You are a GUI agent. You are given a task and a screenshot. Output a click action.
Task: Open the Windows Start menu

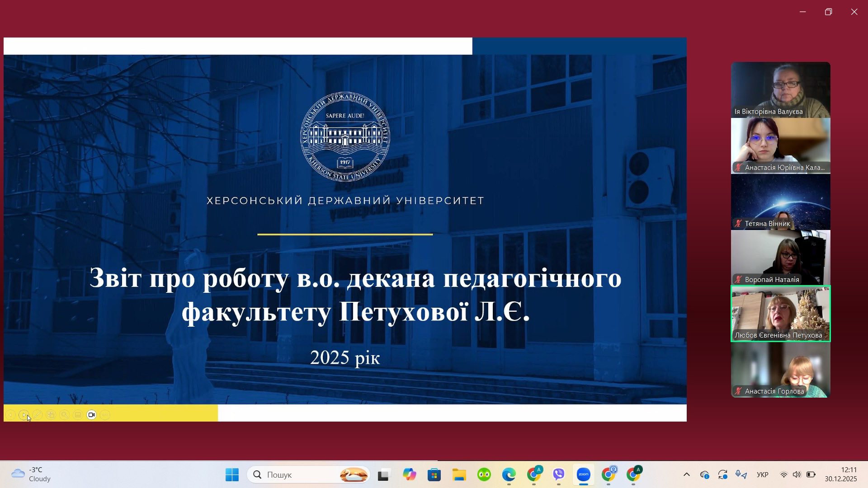pyautogui.click(x=232, y=474)
